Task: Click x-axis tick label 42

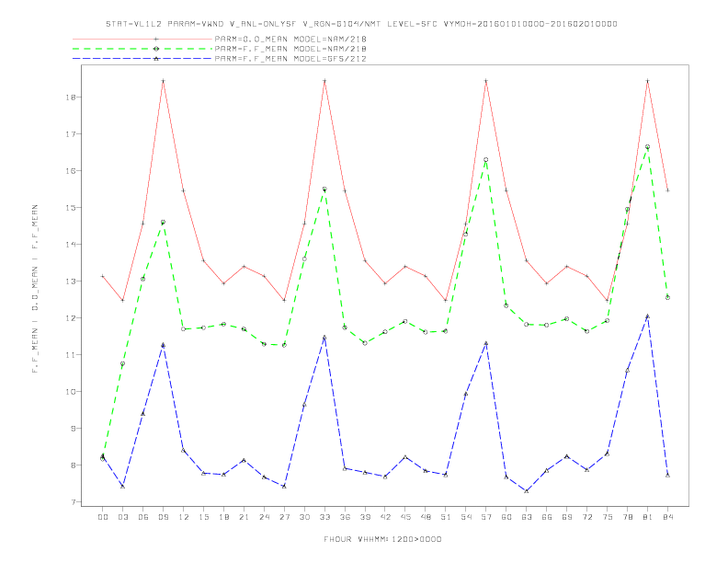Action: [x=385, y=517]
